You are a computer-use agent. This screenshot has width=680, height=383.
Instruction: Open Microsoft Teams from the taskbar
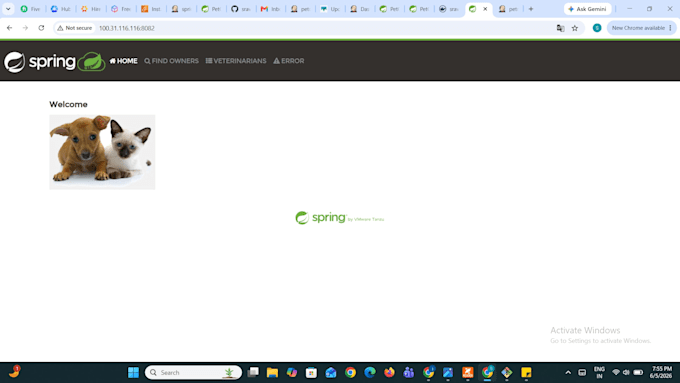click(409, 373)
